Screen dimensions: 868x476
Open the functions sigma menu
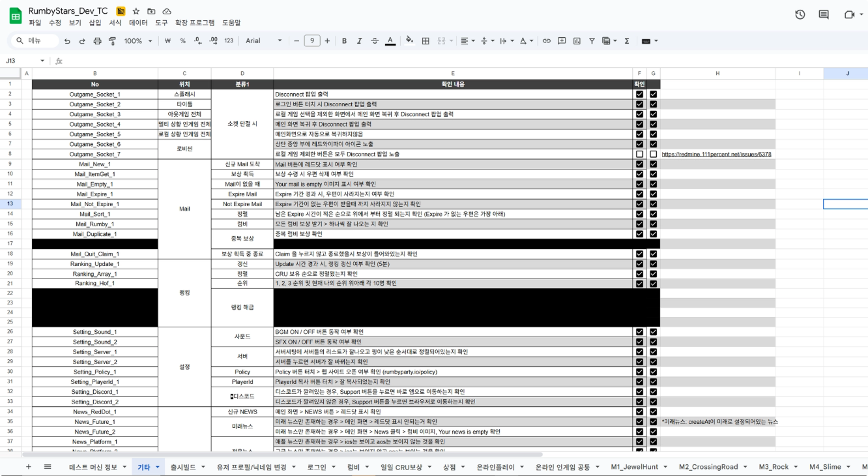[x=627, y=41]
